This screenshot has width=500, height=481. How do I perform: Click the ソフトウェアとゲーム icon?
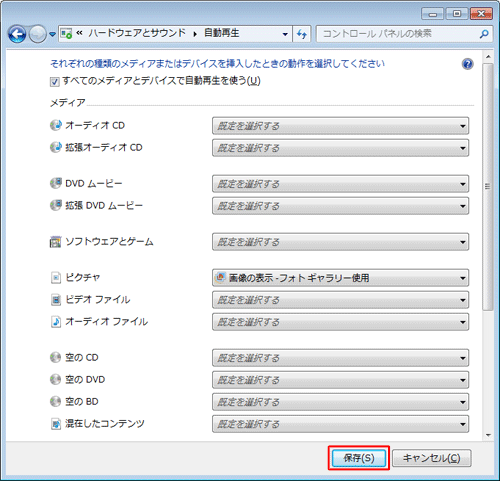pyautogui.click(x=56, y=242)
